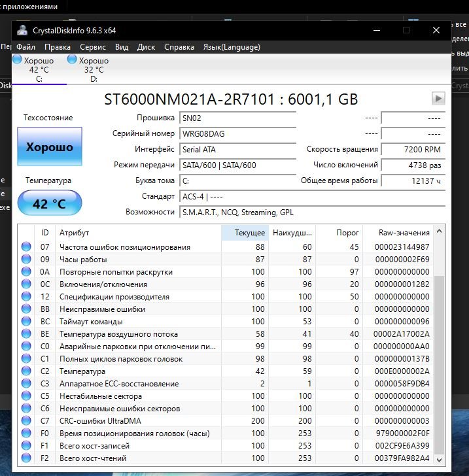This screenshot has height=476, width=469.
Task: Open the Диск menu
Action: (x=146, y=47)
